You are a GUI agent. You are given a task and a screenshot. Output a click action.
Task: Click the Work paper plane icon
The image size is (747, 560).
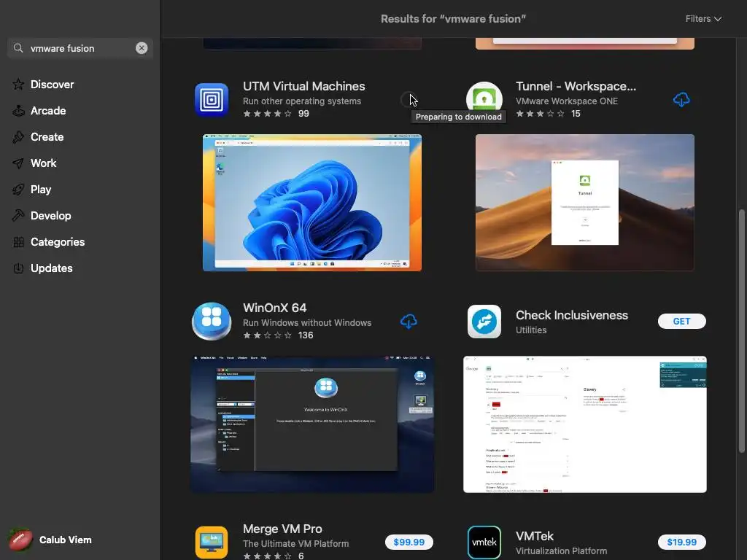point(18,163)
